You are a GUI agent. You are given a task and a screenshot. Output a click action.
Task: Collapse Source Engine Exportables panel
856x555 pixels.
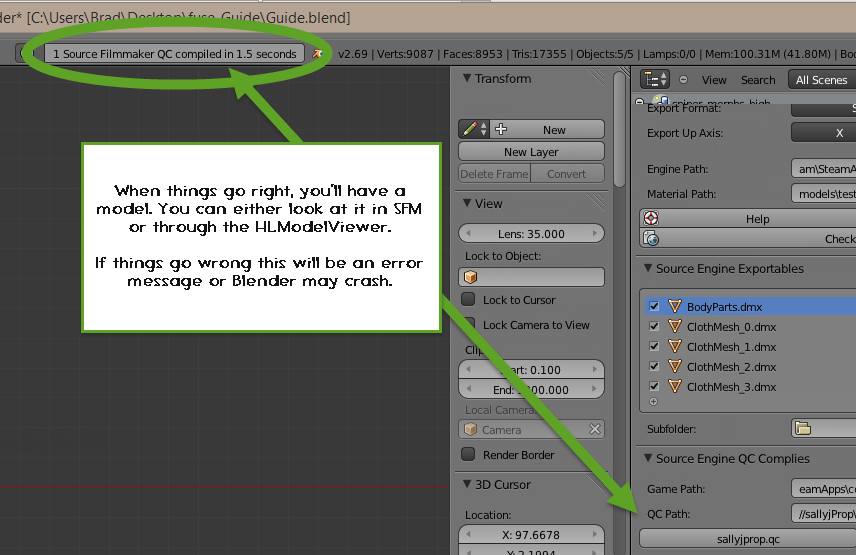point(648,268)
